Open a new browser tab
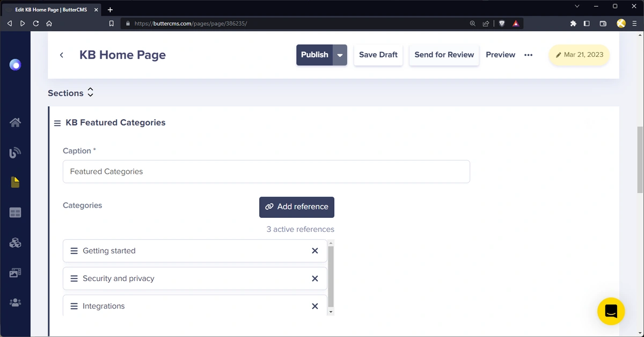The image size is (644, 337). (x=110, y=10)
